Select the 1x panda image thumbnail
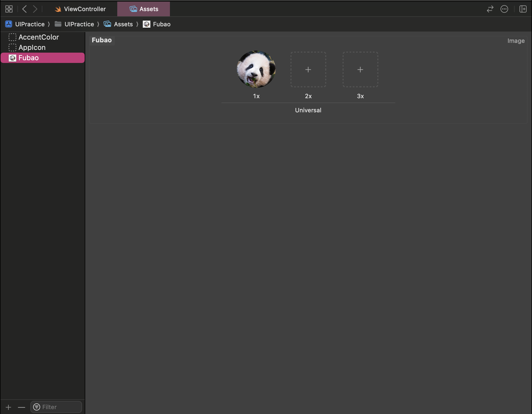532x414 pixels. 256,69
